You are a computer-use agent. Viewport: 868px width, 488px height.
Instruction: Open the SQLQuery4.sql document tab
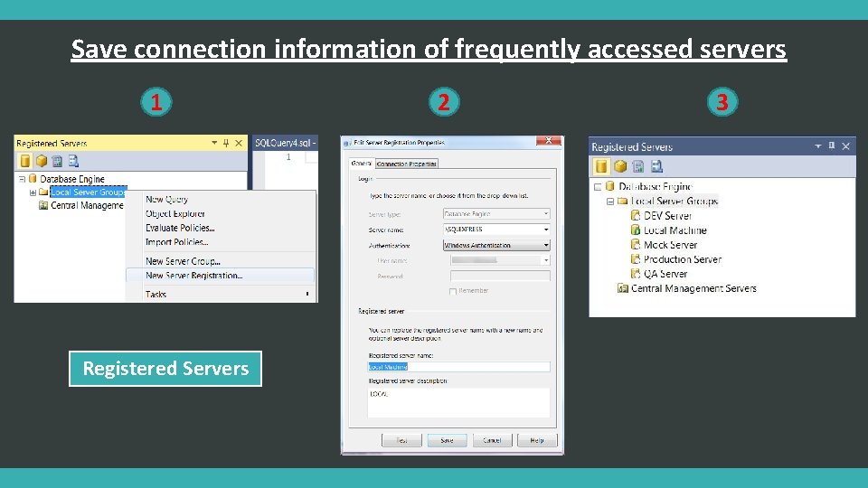click(285, 143)
